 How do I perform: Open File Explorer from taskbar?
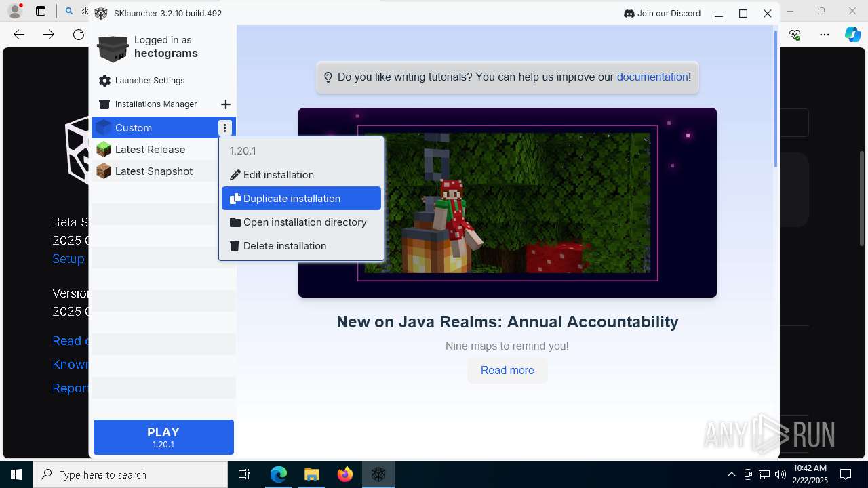(311, 474)
